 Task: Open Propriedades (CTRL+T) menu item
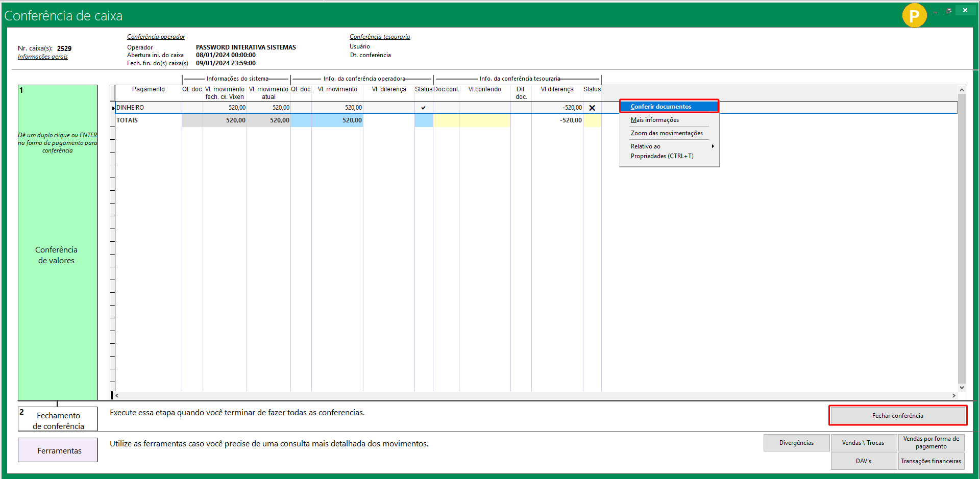tap(662, 156)
